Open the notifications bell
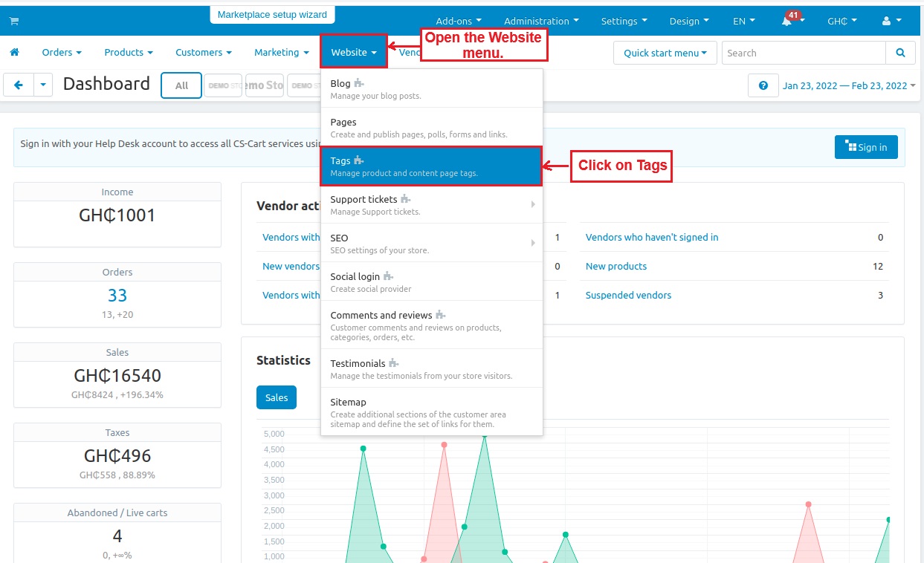This screenshot has height=563, width=924. 786,22
